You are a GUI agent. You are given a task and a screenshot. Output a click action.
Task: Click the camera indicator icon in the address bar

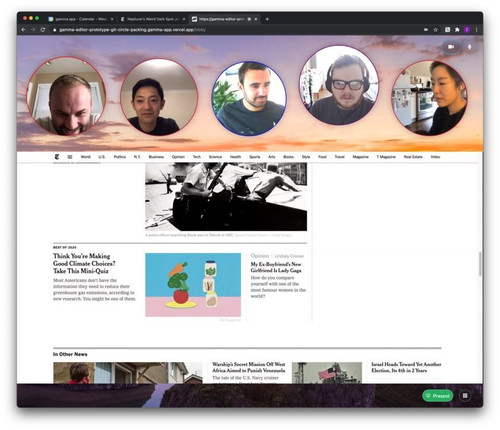coord(426,30)
